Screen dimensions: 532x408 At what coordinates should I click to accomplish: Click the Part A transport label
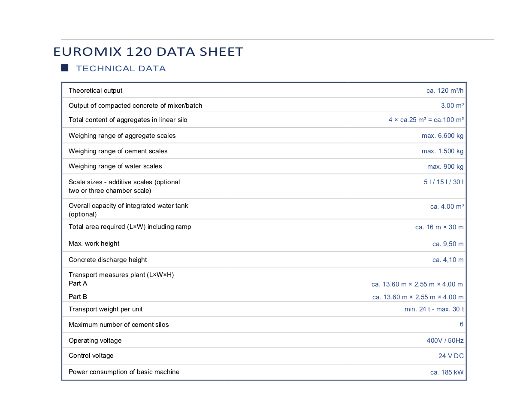click(x=78, y=283)
